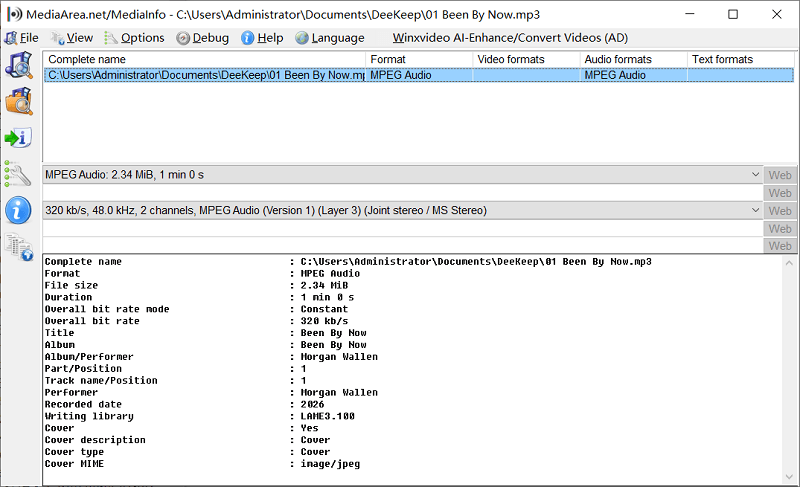Click the MediaInfo app icon in title bar
The image size is (800, 487).
point(14,14)
